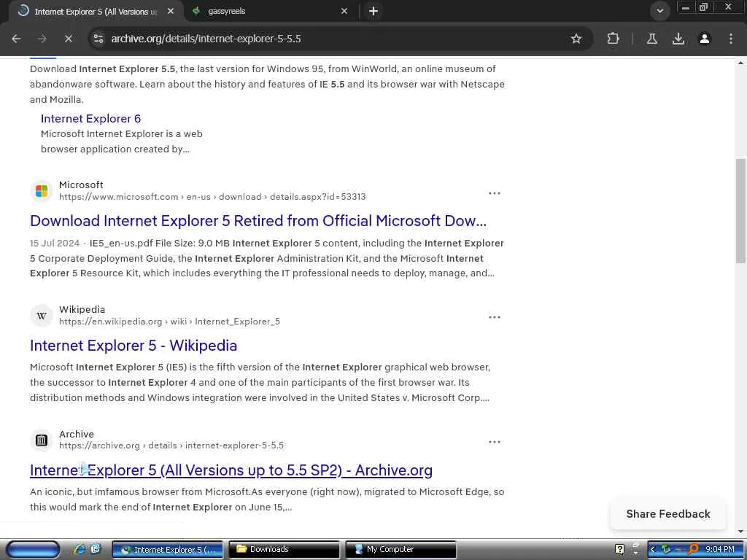The image size is (747, 560).
Task: Click the taskbar clock 9:04 PM
Action: pyautogui.click(x=720, y=550)
